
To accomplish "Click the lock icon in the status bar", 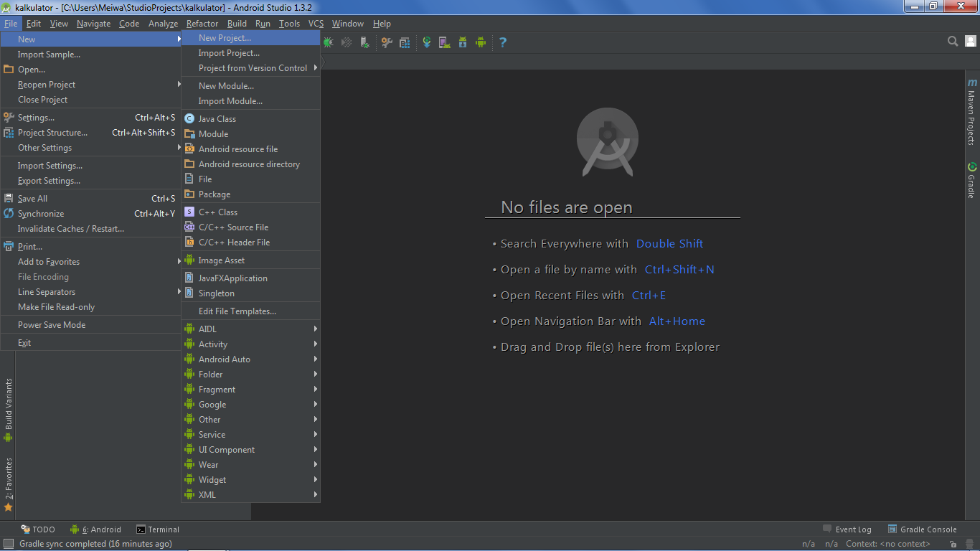I will point(953,544).
